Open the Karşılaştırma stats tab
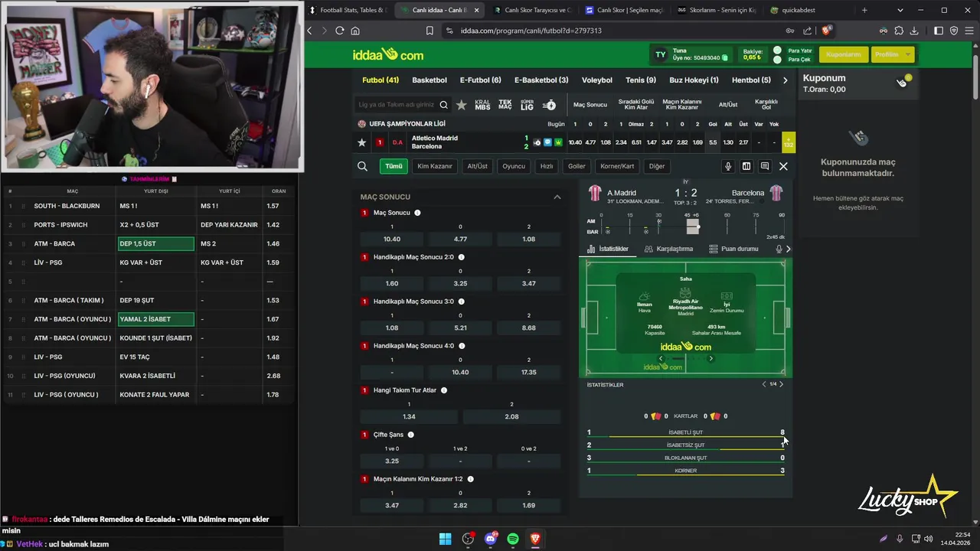The image size is (980, 551). (668, 249)
